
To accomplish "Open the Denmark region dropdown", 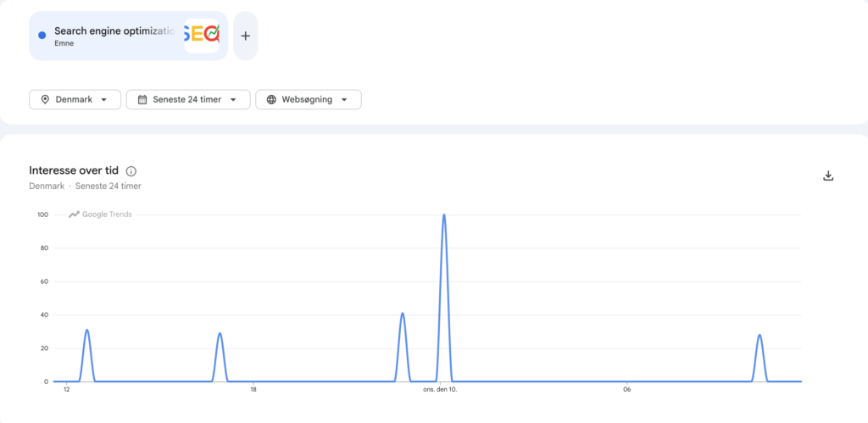I will (75, 100).
